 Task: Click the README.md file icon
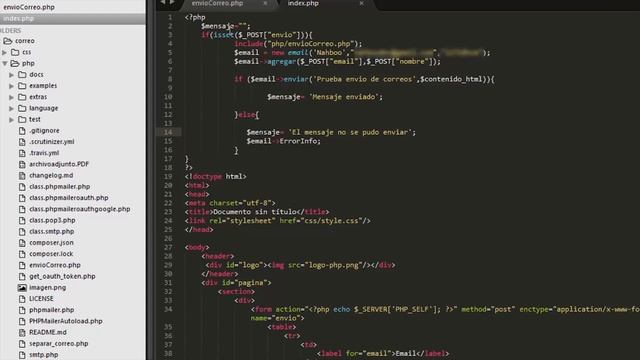click(x=22, y=332)
